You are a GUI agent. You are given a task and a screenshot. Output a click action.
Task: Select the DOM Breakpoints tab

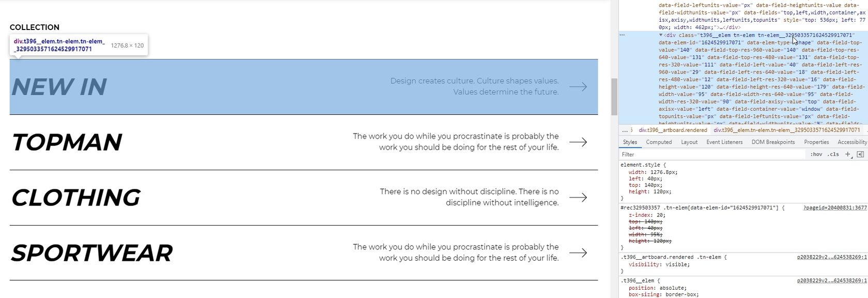773,142
